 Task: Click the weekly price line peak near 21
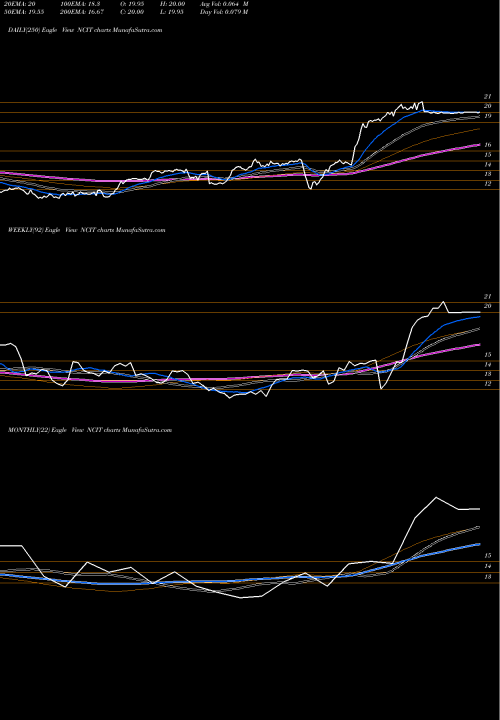[x=443, y=302]
